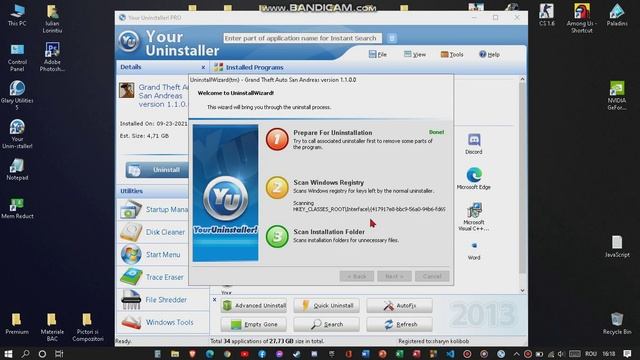Click 'Registered to: sharyn kolibob' status text

[x=433, y=341]
